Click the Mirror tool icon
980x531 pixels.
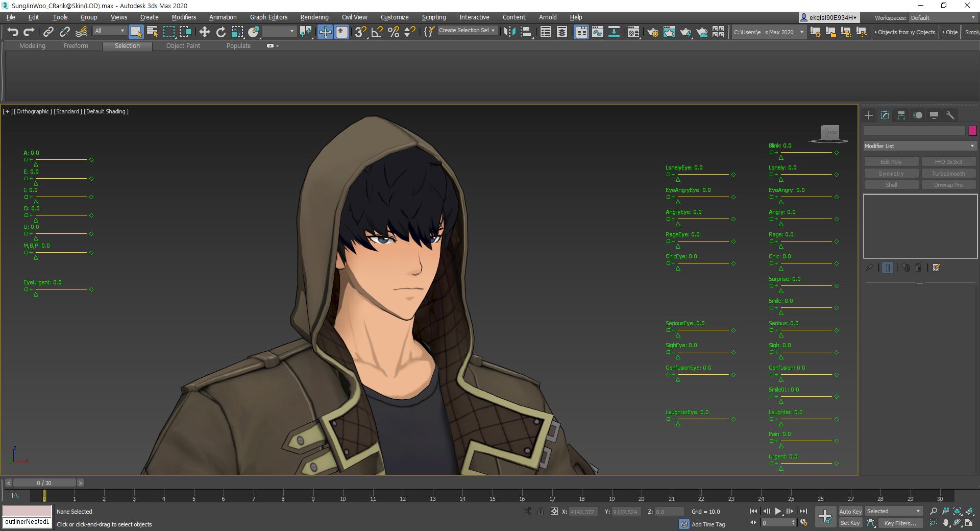(509, 32)
